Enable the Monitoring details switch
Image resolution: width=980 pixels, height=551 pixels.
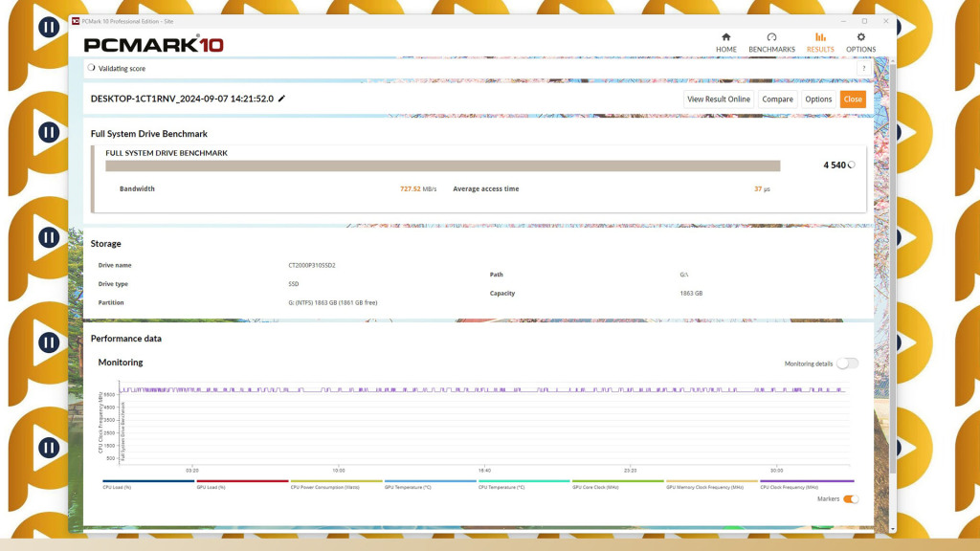point(848,364)
